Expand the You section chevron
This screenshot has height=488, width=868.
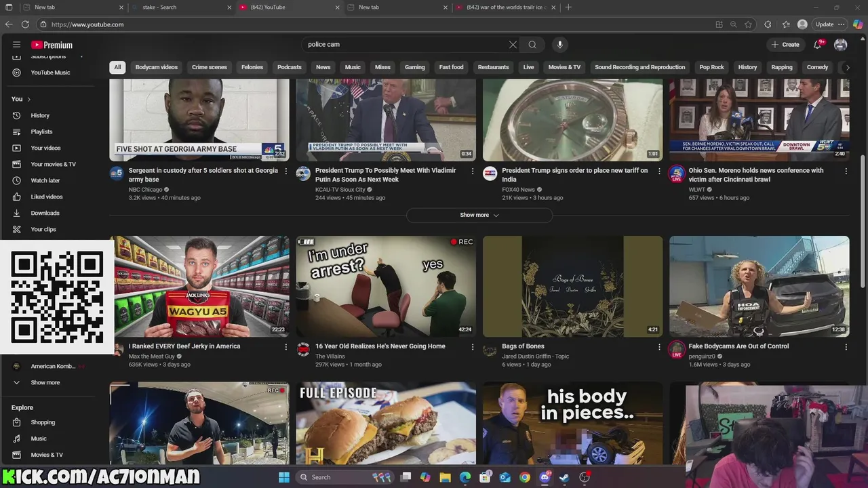pos(28,99)
